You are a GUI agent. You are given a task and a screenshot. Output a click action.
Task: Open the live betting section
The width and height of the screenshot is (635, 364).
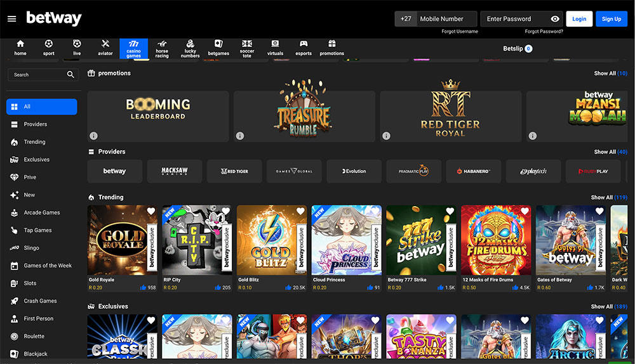coord(77,48)
